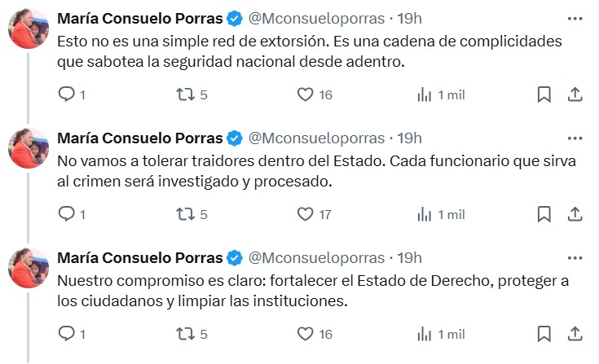Open María Consuelo Porras name on third tweet

click(140, 258)
